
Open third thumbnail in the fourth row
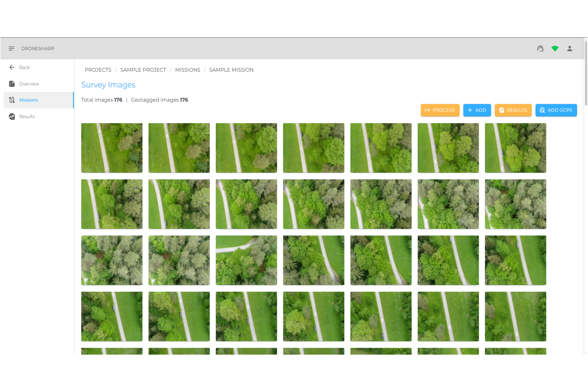pyautogui.click(x=246, y=316)
